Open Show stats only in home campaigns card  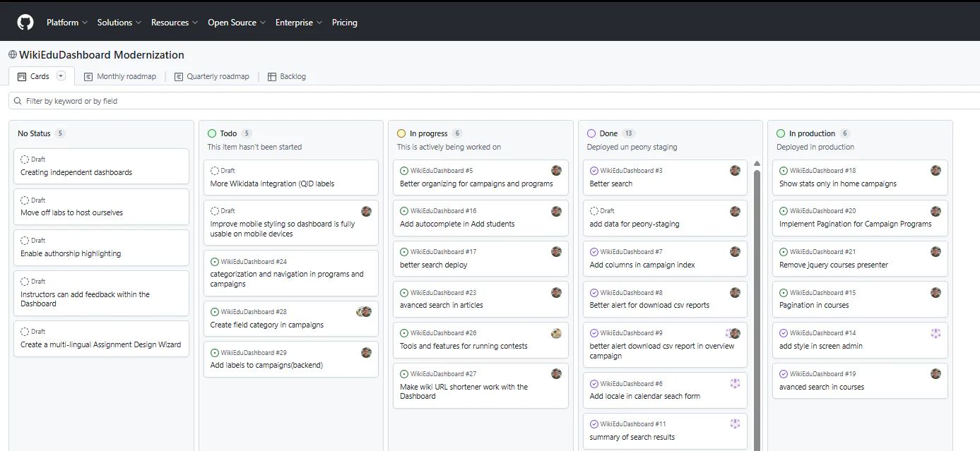click(860, 177)
